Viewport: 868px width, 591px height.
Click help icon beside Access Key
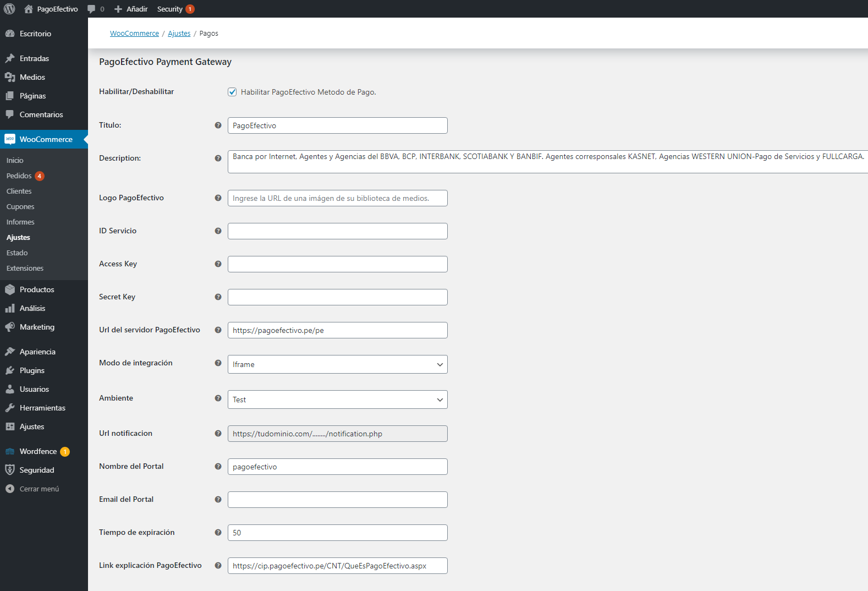pos(218,264)
